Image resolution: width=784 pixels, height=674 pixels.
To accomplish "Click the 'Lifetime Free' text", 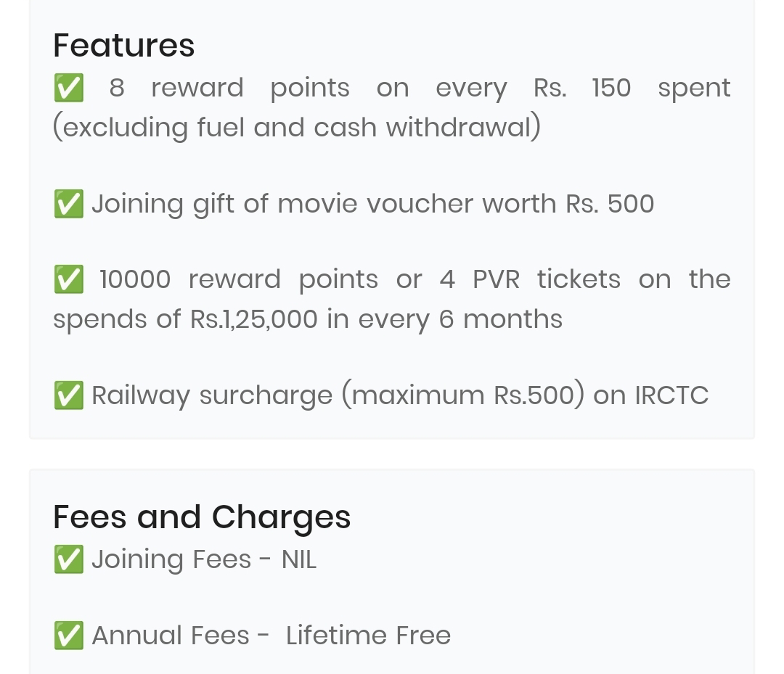I will (369, 635).
